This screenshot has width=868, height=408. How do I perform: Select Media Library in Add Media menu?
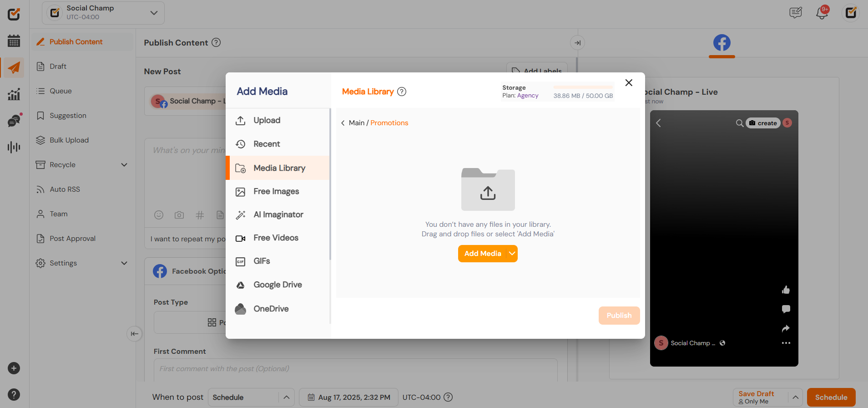[x=278, y=168]
